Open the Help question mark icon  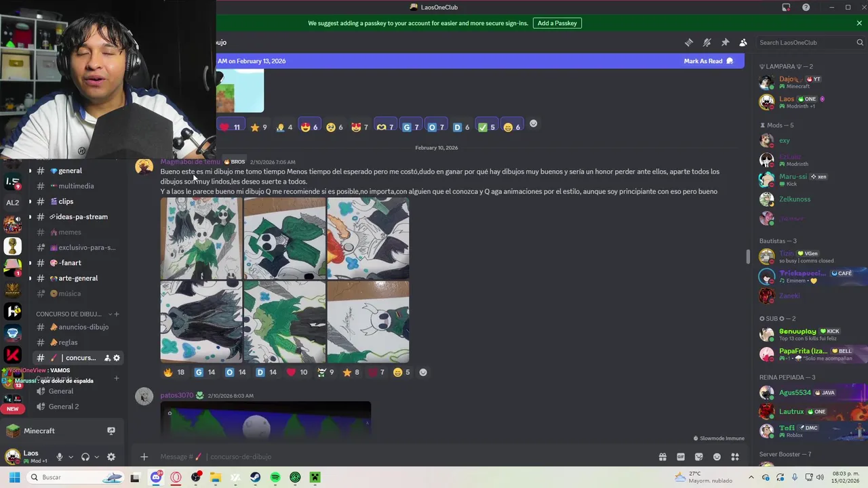(x=806, y=7)
